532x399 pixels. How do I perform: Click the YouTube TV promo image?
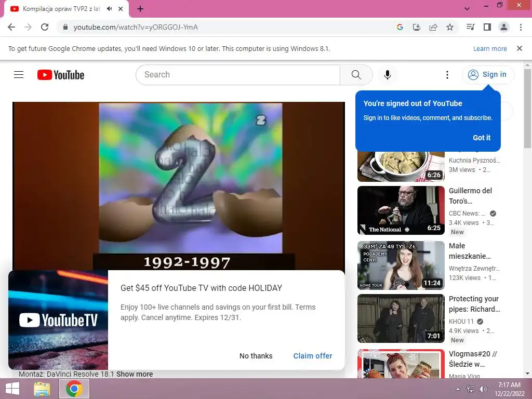click(58, 320)
